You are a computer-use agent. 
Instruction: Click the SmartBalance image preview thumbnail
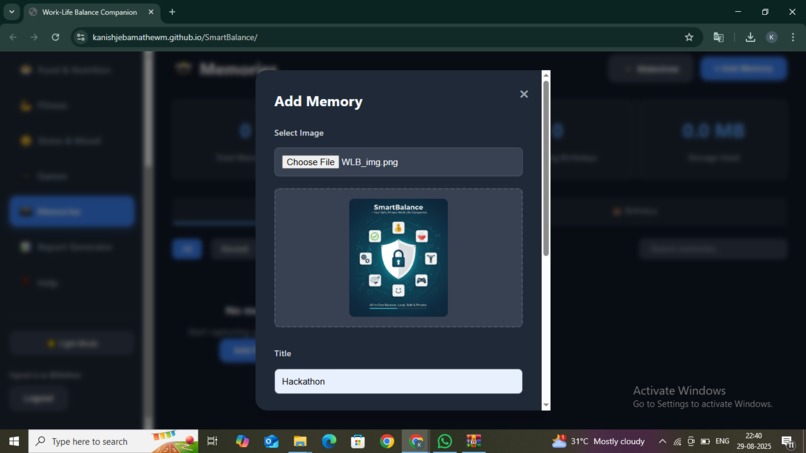click(x=398, y=258)
